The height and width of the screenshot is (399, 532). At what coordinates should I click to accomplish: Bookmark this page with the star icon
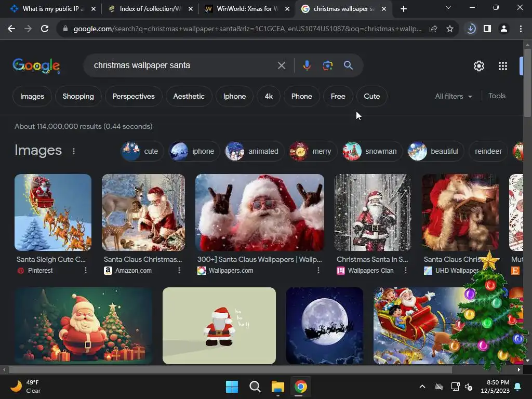(450, 29)
